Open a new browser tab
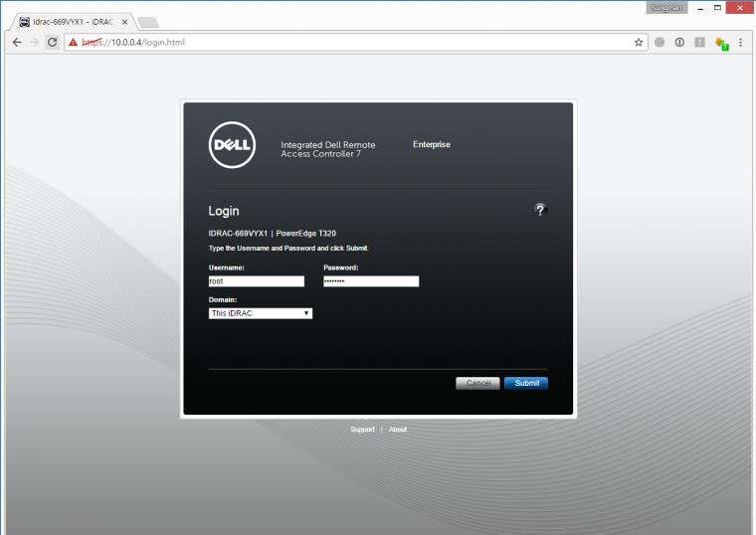Screen dimensions: 756x535 pos(148,22)
